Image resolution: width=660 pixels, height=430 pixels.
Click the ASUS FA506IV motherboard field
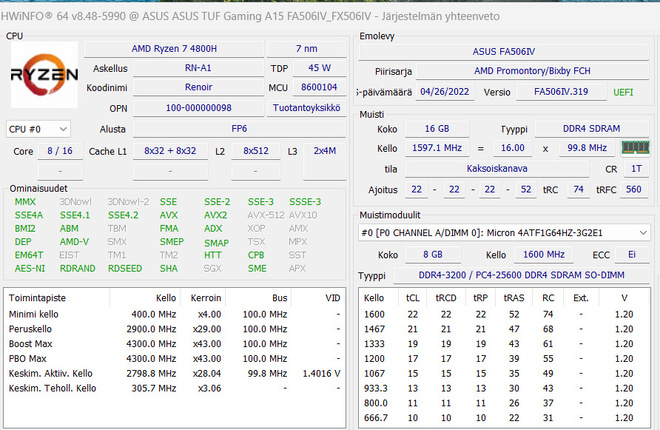(x=503, y=52)
